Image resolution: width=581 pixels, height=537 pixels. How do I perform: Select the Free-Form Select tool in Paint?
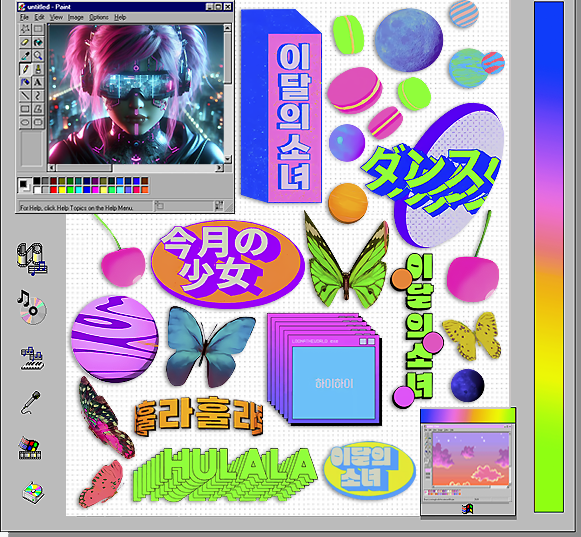click(x=25, y=29)
